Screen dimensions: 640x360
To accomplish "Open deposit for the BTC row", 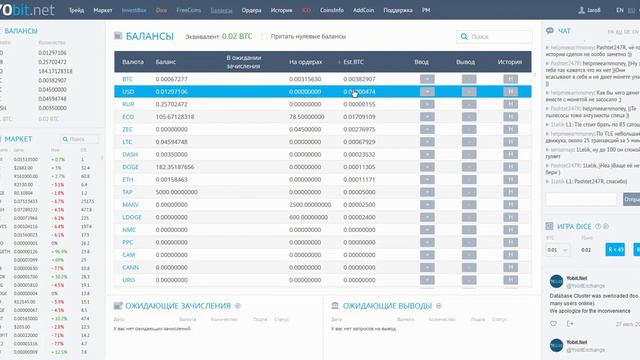I will coord(427,79).
